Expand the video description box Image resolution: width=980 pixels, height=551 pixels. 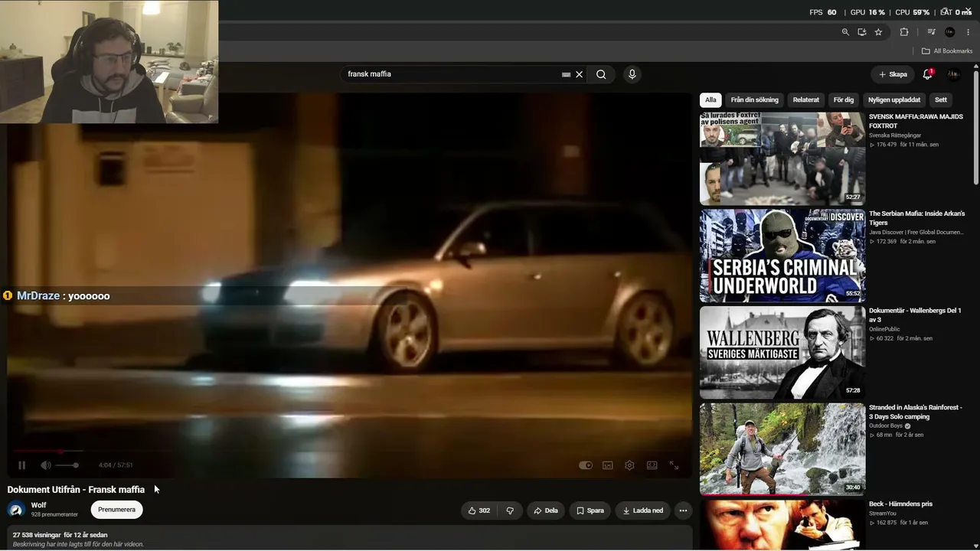349,538
